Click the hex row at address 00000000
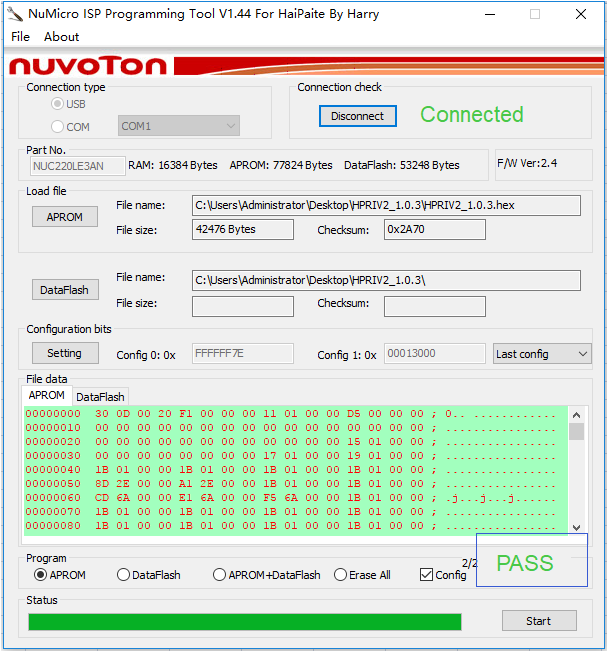The image size is (608, 652). click(291, 414)
